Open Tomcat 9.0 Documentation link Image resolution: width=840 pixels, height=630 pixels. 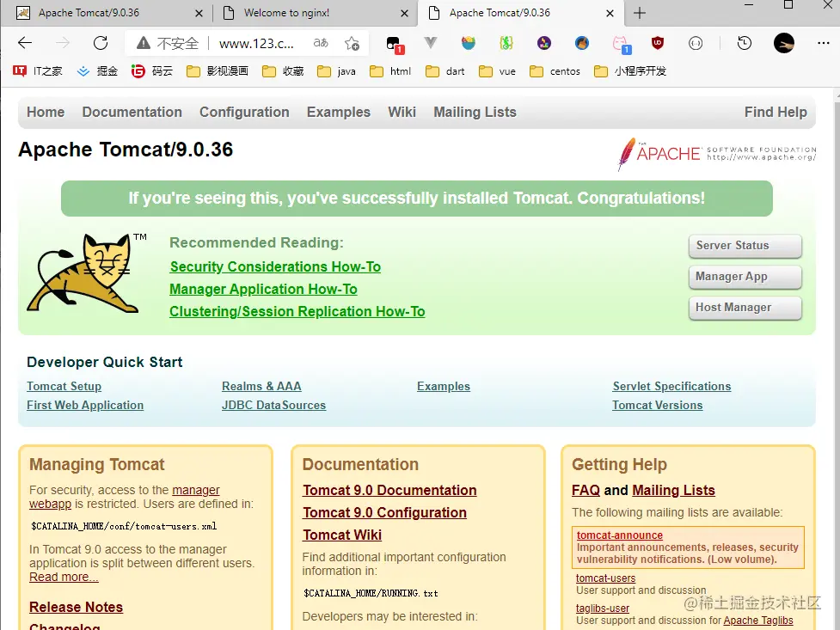point(389,490)
